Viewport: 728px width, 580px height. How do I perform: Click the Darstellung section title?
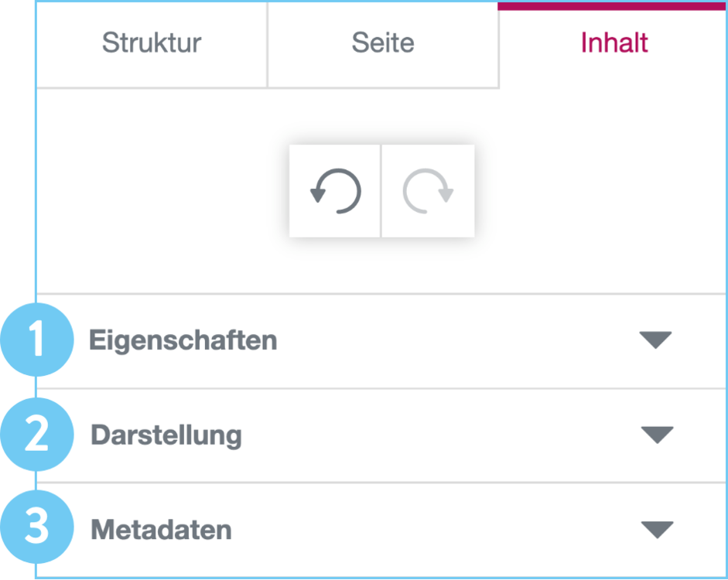click(166, 435)
